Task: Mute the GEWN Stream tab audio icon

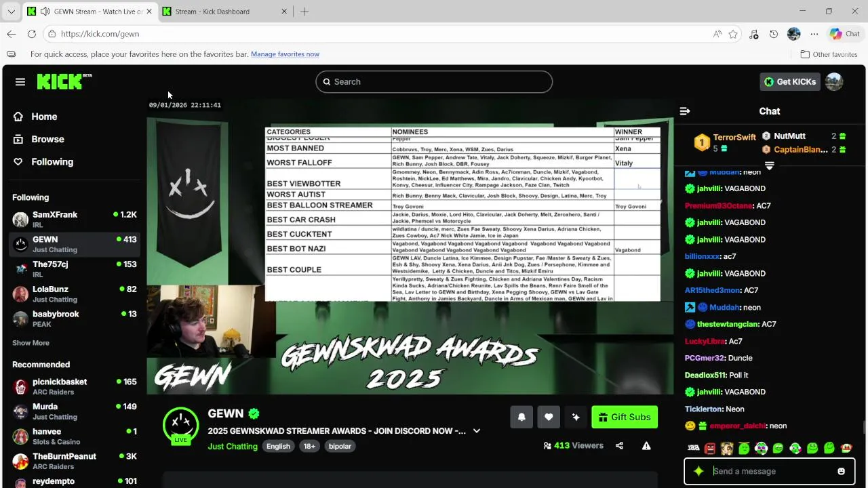Action: pos(45,12)
